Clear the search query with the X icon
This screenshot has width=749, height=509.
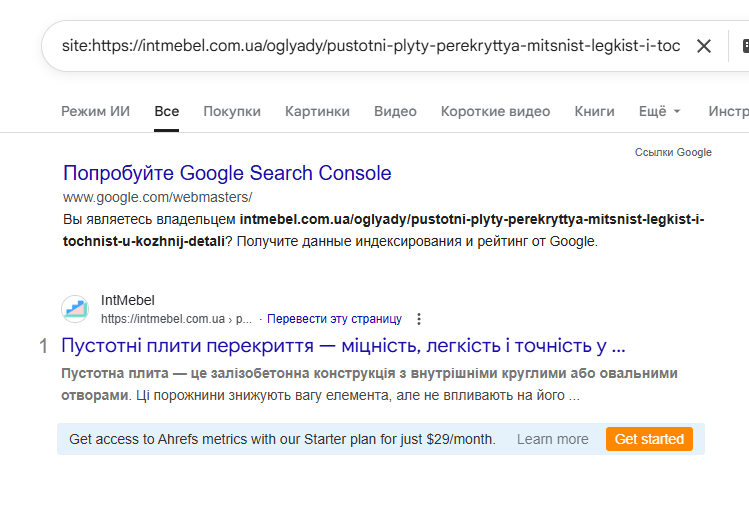coord(704,46)
